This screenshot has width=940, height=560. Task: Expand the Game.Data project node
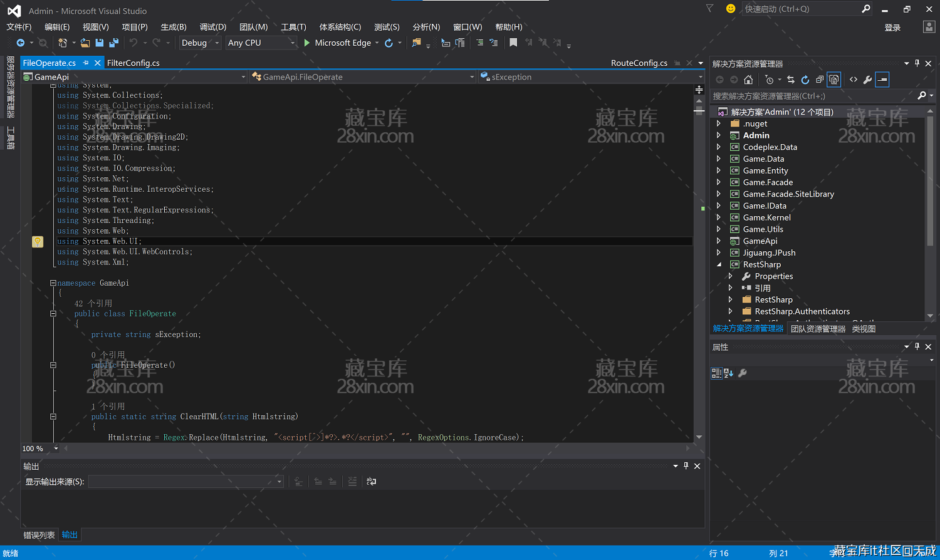click(719, 159)
